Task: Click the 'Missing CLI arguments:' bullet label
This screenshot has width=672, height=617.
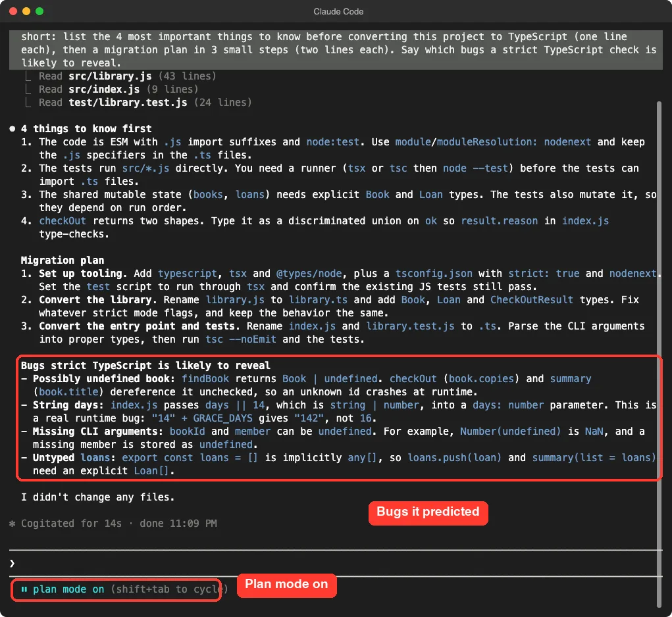Action: [x=98, y=431]
